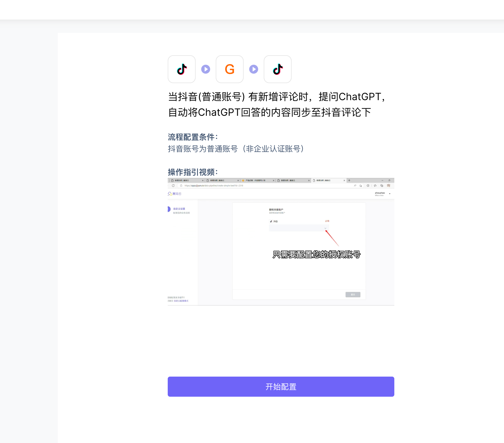The width and height of the screenshot is (504, 443).
Task: Click the arrow between ChatGPT and last Douyin icons
Action: 254,69
